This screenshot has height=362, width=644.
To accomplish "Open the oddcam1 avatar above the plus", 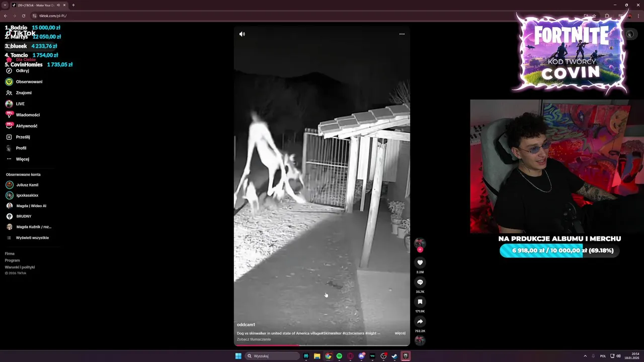I will pos(420,243).
